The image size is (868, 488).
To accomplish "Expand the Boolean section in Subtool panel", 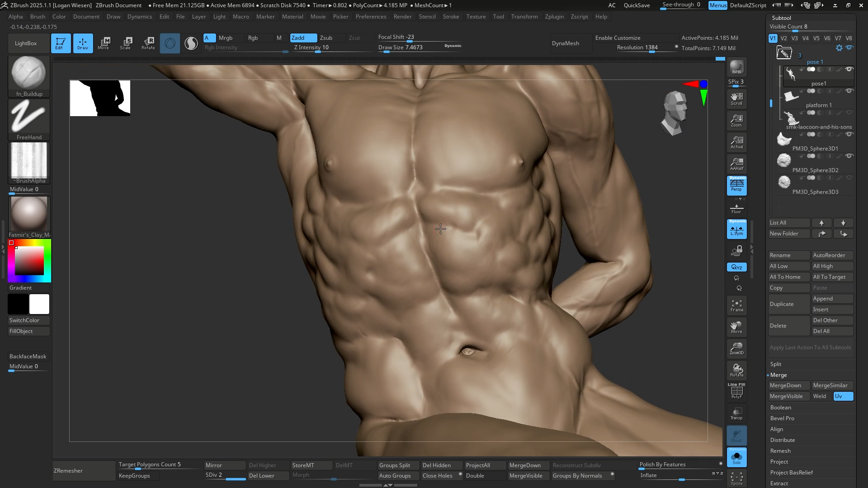I will point(781,407).
